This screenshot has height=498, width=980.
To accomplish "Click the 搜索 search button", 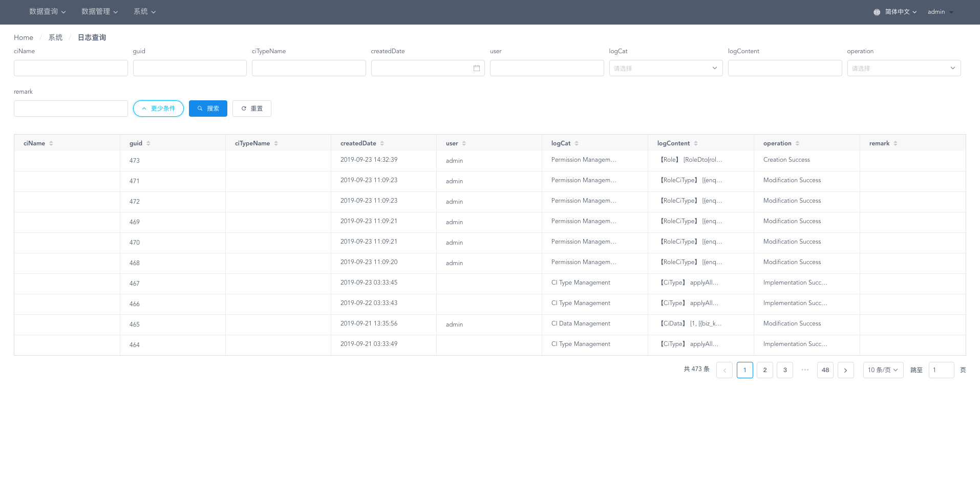I will (208, 109).
